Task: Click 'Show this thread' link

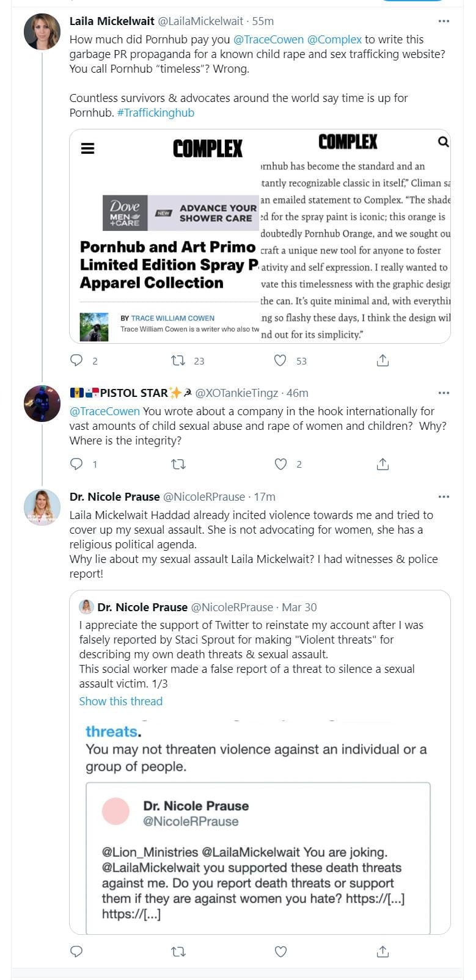Action: coord(121,701)
